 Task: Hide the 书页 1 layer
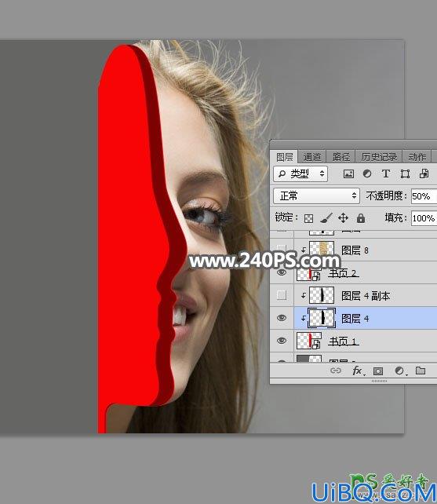click(x=282, y=341)
